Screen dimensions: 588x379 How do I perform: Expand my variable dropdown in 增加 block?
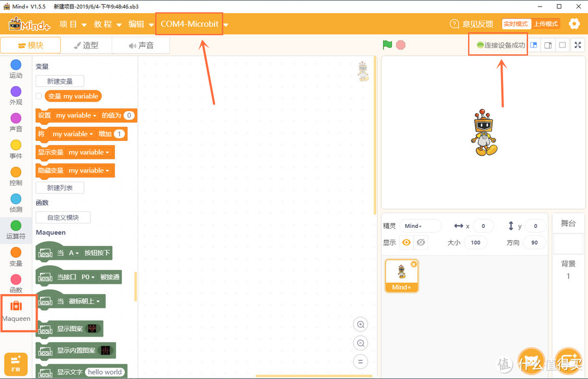point(72,134)
